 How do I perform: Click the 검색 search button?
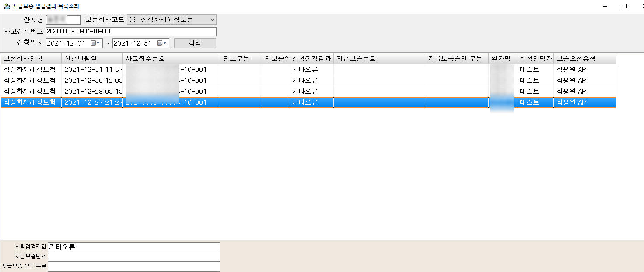point(195,43)
